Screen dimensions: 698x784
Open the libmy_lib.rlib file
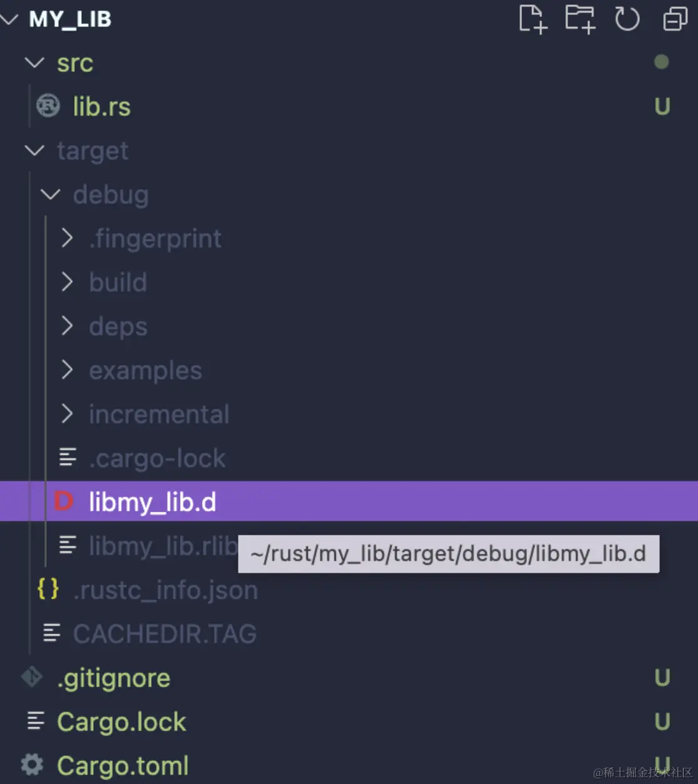pyautogui.click(x=162, y=546)
